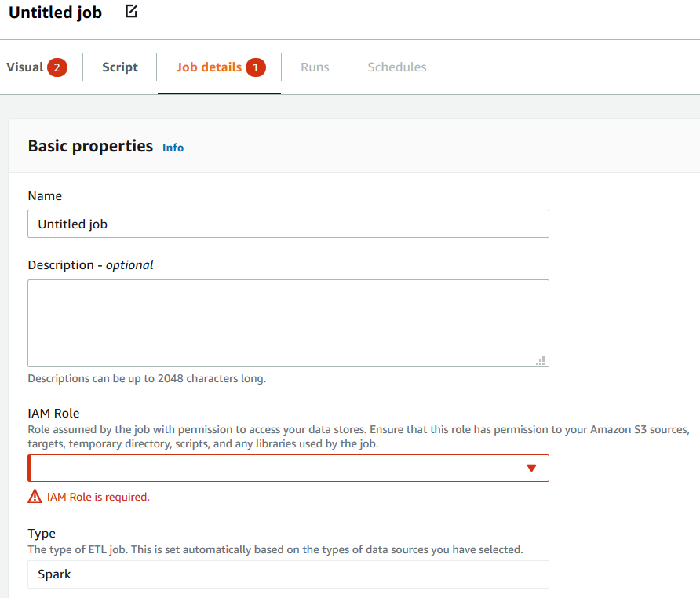Viewport: 700px width, 598px height.
Task: Open the Type dropdown showing Spark
Action: 288,574
